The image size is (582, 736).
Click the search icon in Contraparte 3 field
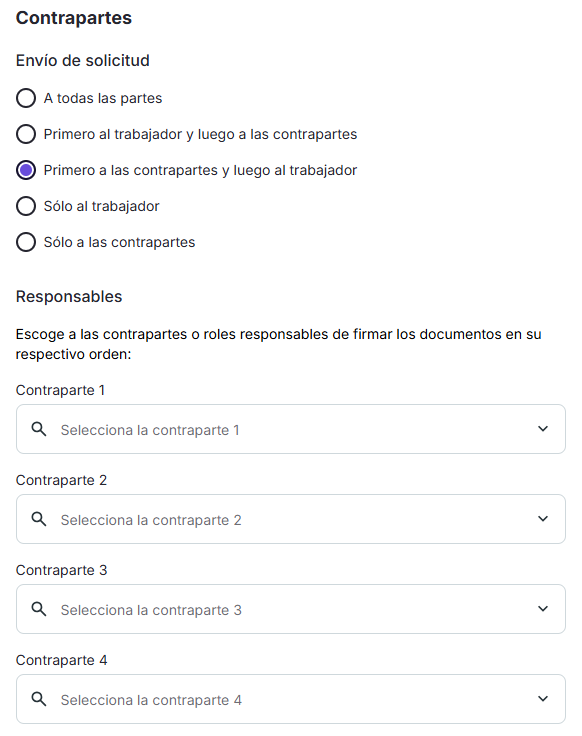(x=39, y=609)
